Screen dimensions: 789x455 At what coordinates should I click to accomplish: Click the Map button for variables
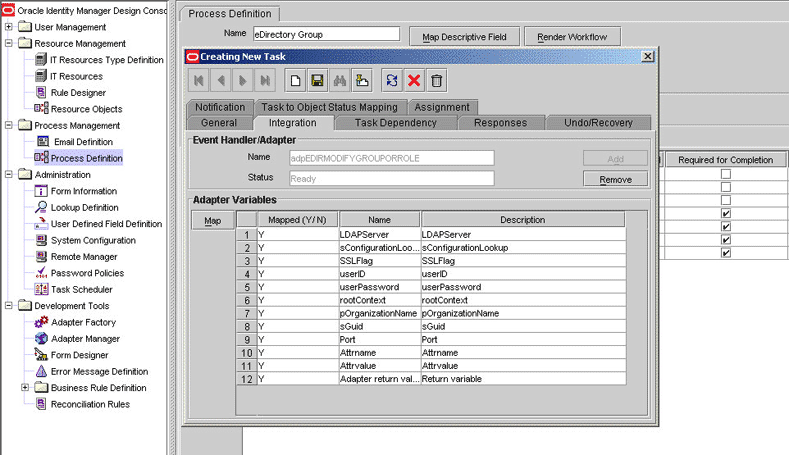[x=212, y=220]
